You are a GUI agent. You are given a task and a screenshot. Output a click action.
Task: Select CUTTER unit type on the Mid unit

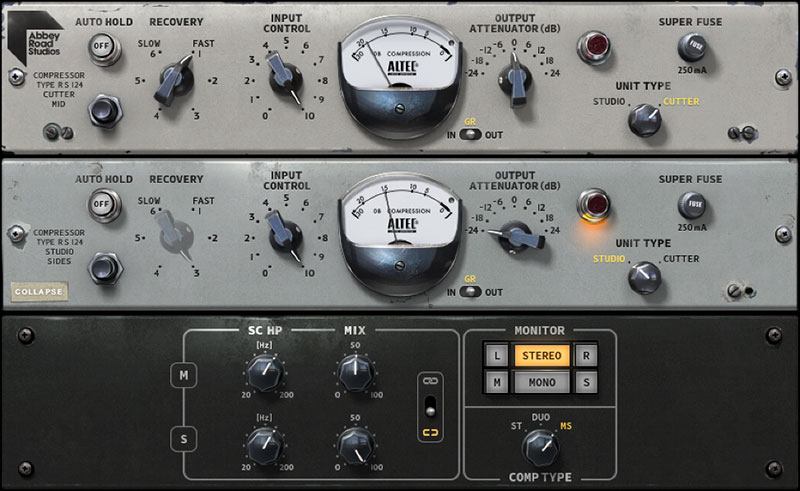click(x=681, y=102)
